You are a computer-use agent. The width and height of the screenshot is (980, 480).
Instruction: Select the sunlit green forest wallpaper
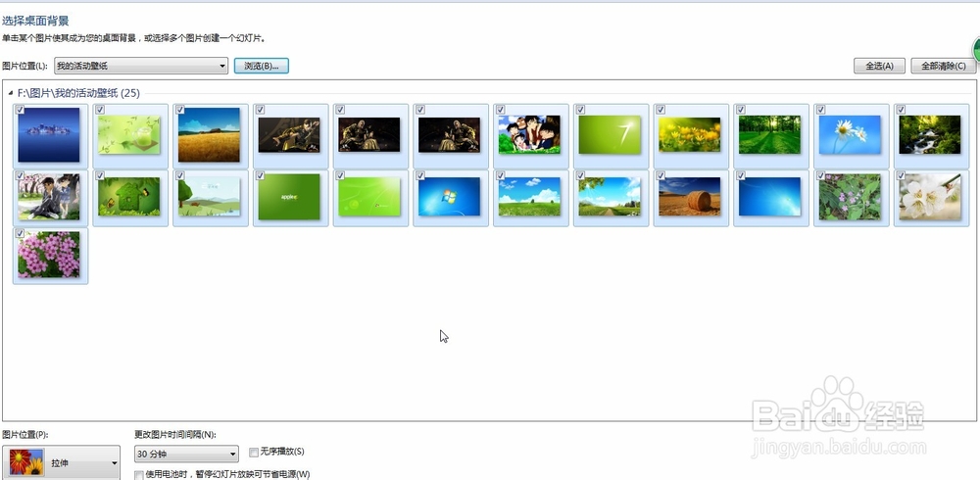(x=769, y=134)
